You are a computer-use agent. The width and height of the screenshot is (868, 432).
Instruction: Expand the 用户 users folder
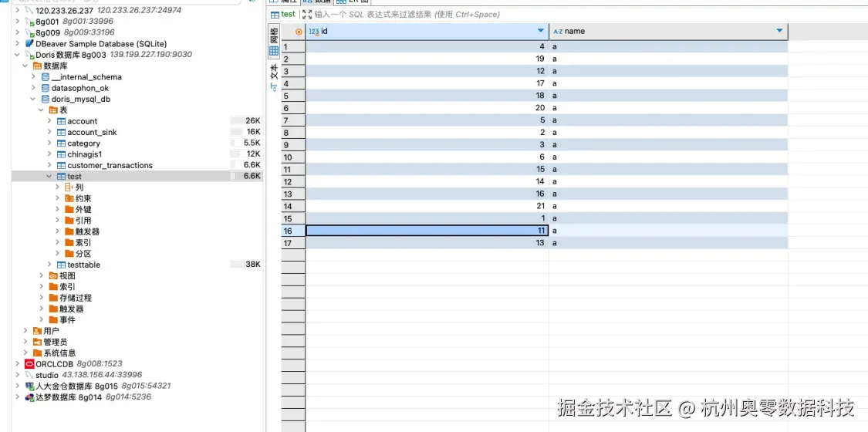point(25,331)
